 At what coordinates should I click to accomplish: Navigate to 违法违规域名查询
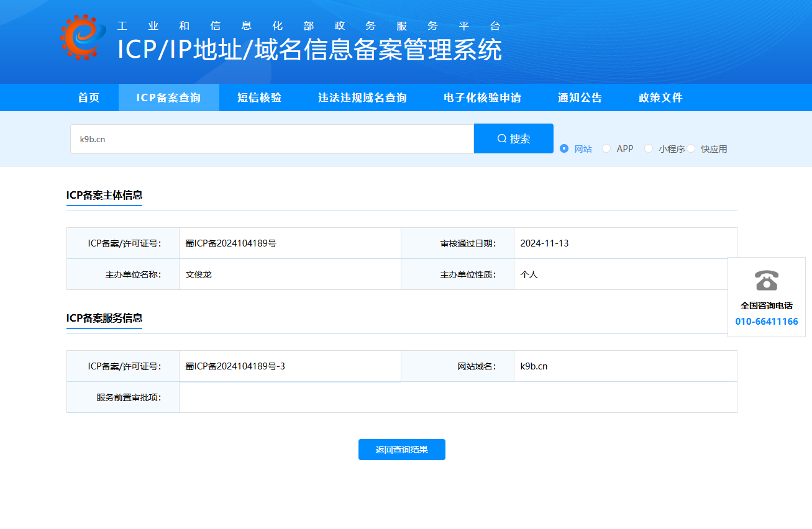click(x=363, y=97)
